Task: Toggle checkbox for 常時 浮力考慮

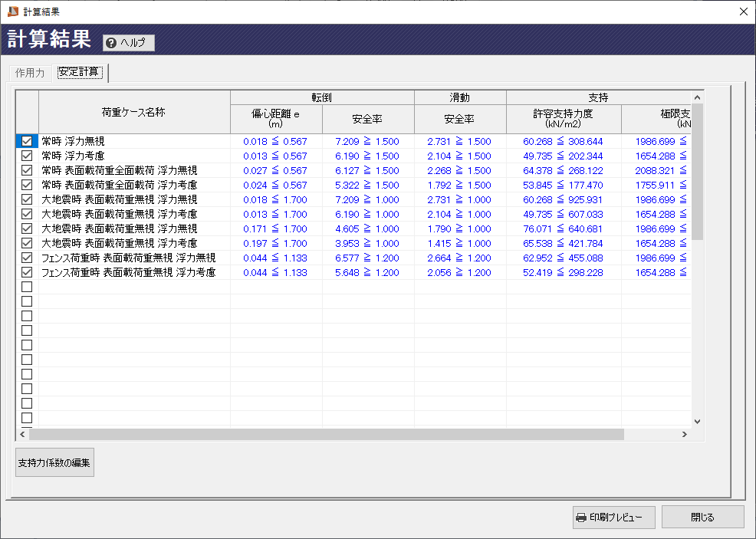Action: [x=27, y=156]
